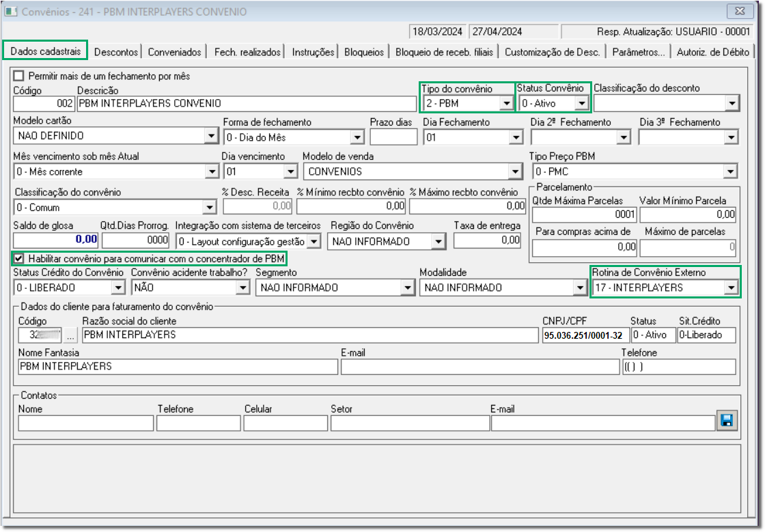Click the Razão social do cliente field
Viewport: 765px width, 532px height.
click(310, 335)
